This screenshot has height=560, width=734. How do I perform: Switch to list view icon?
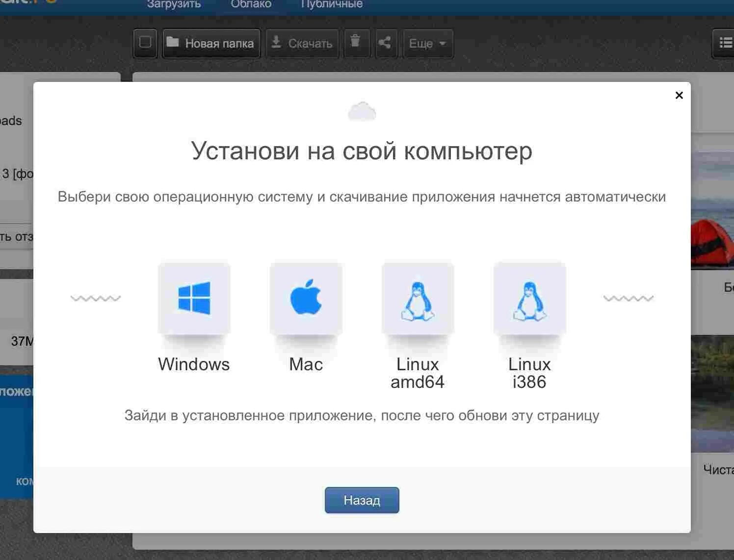(724, 43)
